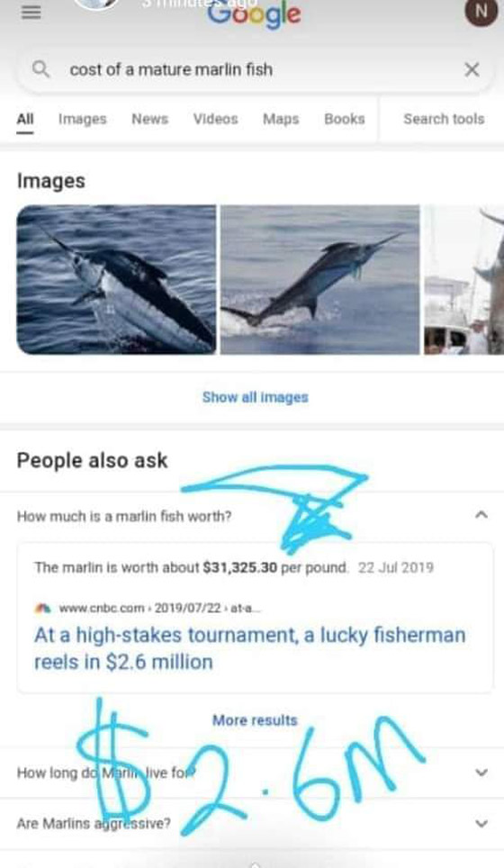The height and width of the screenshot is (868, 504).
Task: Open the hamburger menu
Action: (x=31, y=12)
